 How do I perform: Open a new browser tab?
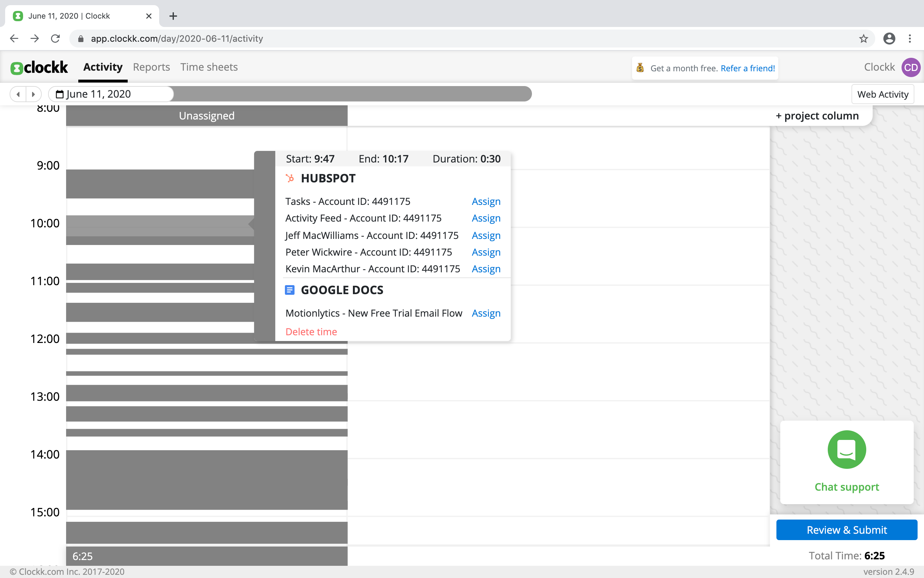[x=173, y=16]
